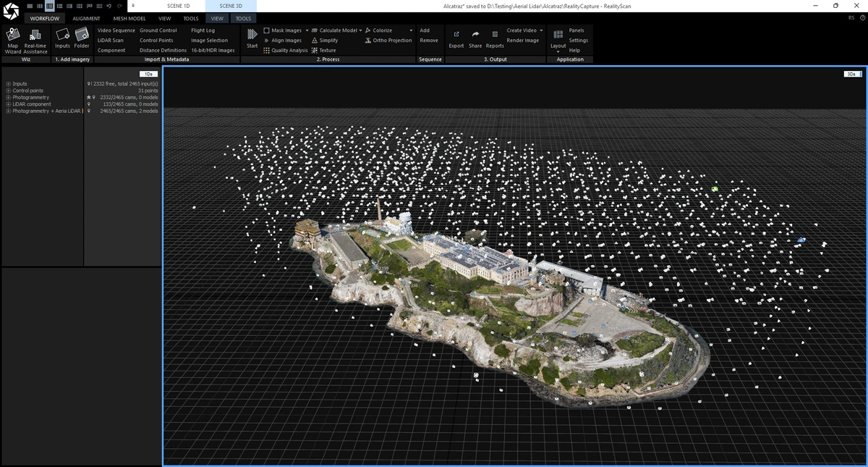Click Remove in Sequence group

(429, 41)
